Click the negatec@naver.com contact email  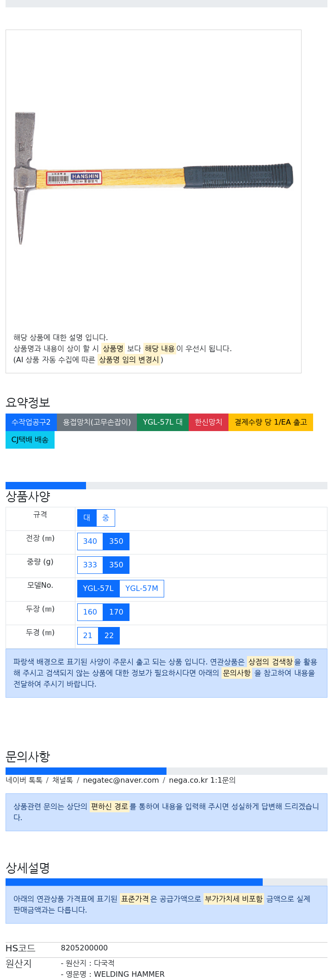121,780
